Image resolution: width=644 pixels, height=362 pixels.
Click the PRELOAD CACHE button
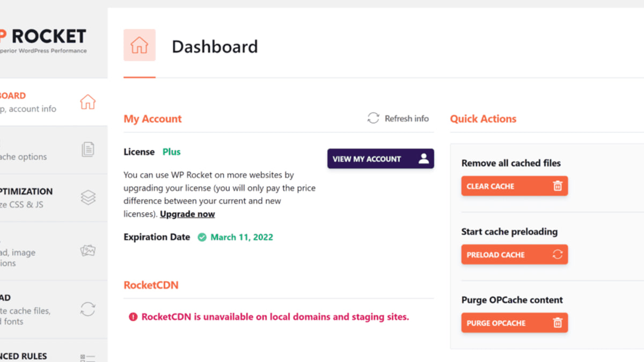click(x=515, y=255)
